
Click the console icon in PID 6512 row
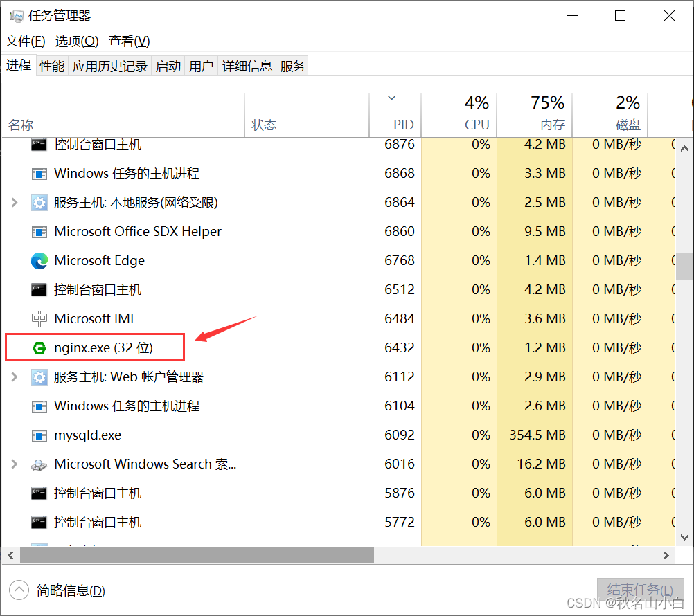[x=39, y=290]
